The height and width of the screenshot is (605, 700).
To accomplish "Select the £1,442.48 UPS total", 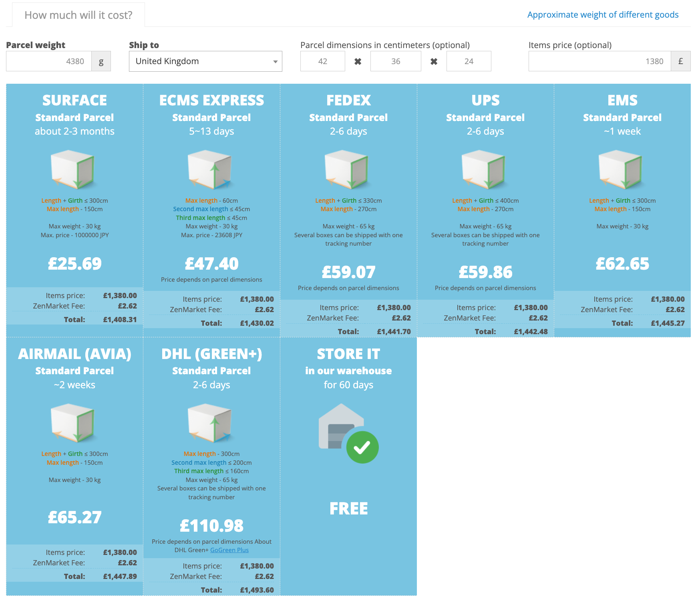I will click(x=531, y=332).
